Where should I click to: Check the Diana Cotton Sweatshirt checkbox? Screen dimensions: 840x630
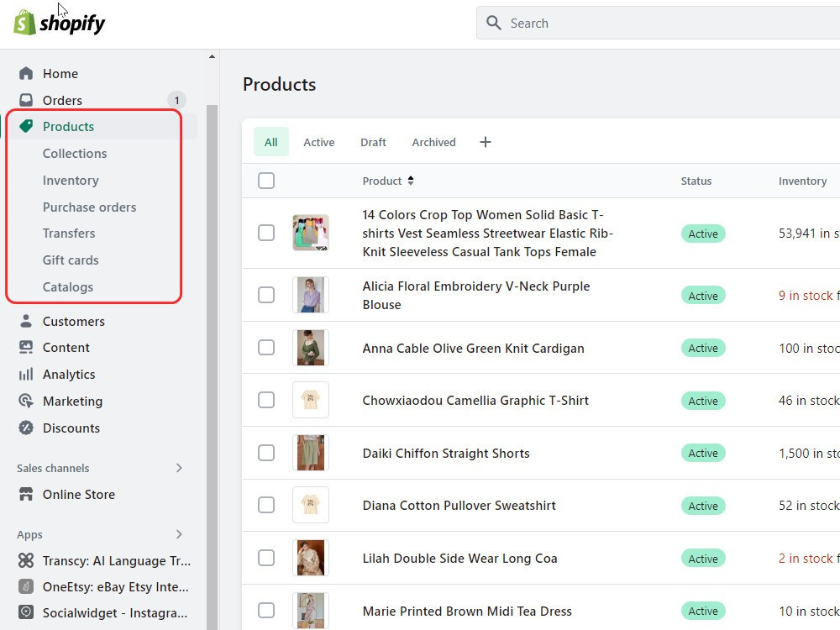click(x=266, y=505)
